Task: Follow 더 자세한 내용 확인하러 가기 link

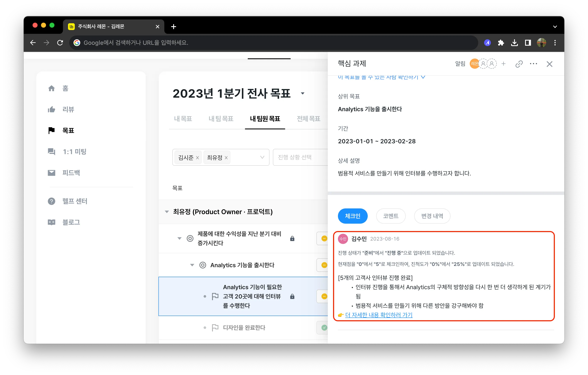Action: [x=379, y=315]
